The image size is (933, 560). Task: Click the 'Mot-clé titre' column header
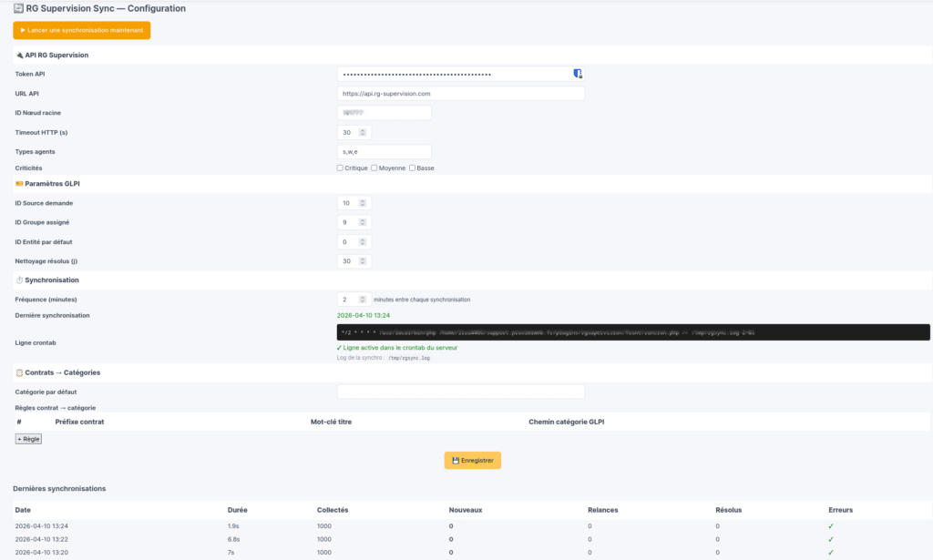click(x=331, y=423)
